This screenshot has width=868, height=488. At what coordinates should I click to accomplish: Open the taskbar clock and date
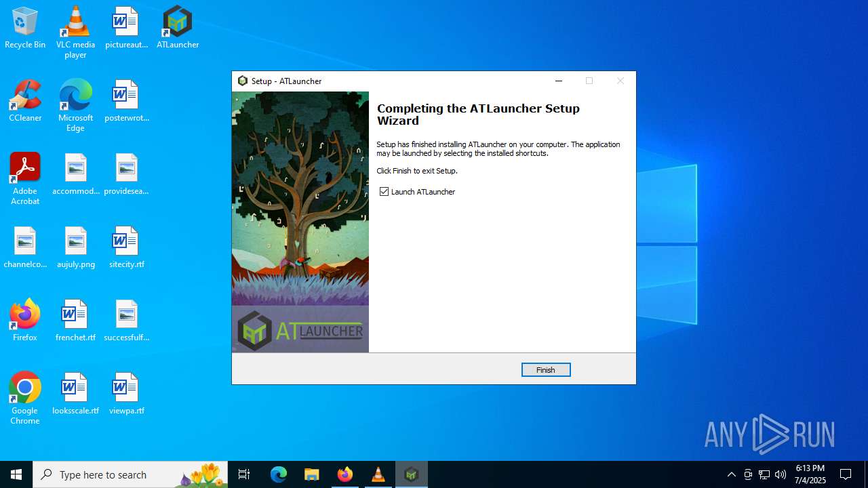pos(810,474)
